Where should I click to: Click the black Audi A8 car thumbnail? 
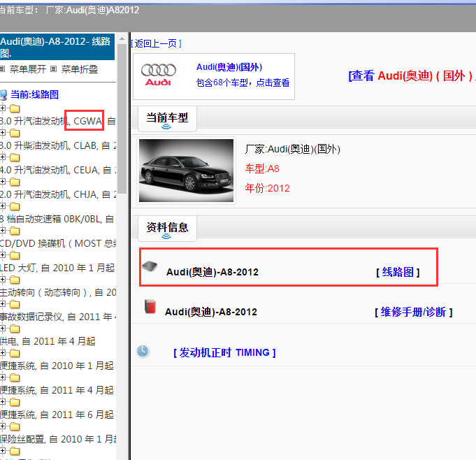pos(186,171)
